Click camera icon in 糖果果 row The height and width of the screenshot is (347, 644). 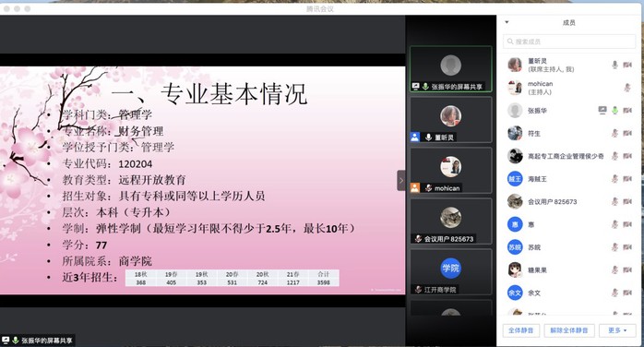[627, 270]
